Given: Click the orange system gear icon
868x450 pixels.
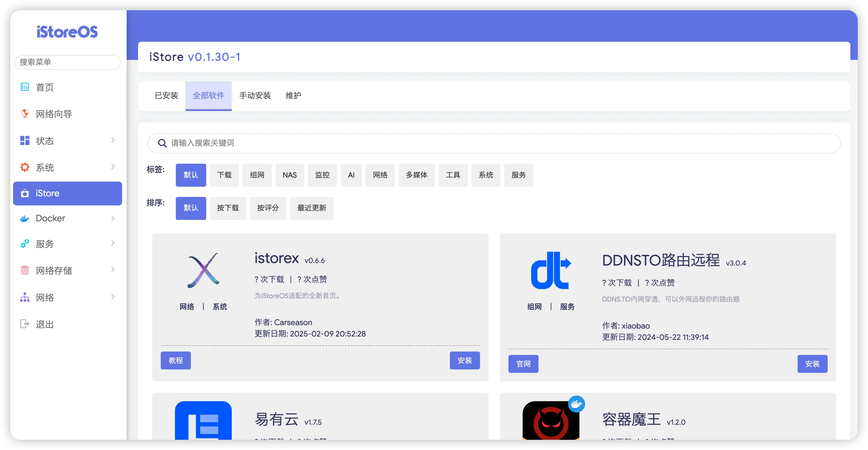Looking at the screenshot, I should click(25, 167).
